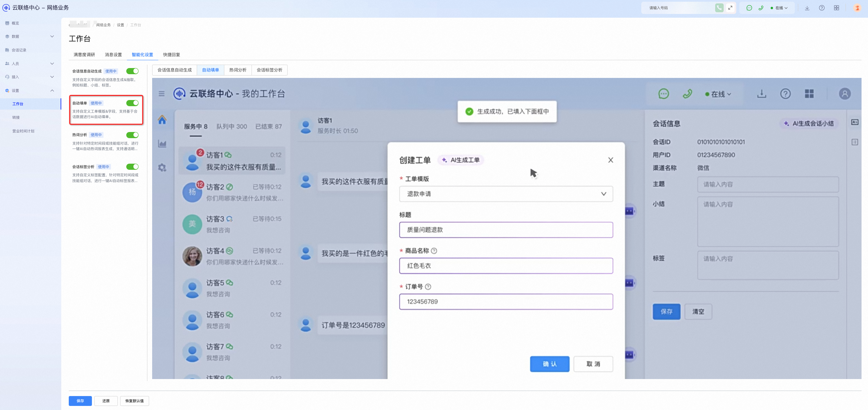The width and height of the screenshot is (868, 410).
Task: Toggle the 会话信息自动生成 switch
Action: pos(132,71)
